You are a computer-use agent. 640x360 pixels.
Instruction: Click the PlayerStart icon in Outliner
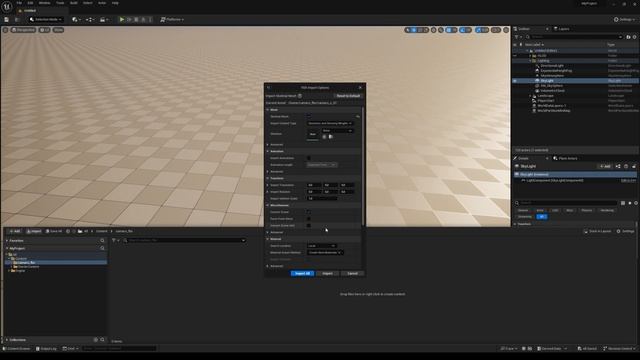click(534, 100)
